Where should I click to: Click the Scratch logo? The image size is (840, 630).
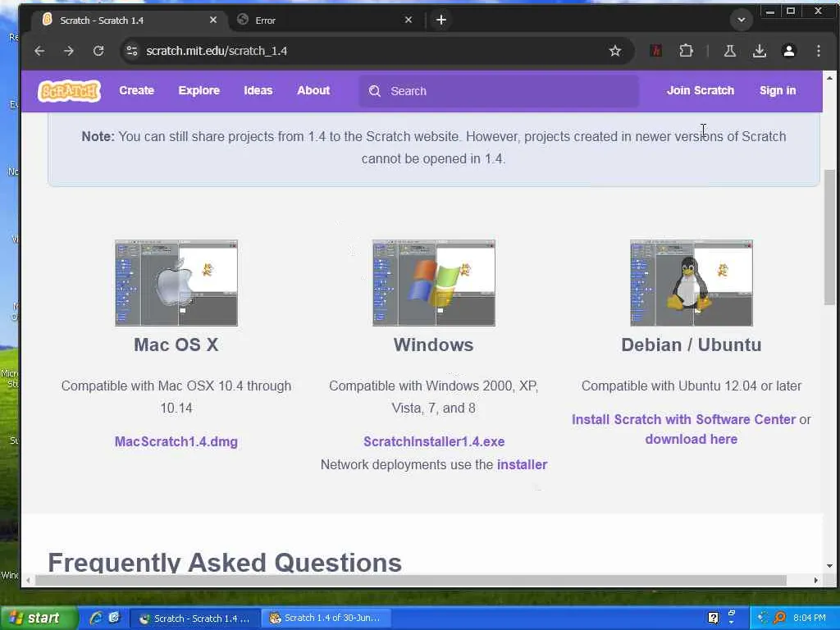tap(69, 90)
